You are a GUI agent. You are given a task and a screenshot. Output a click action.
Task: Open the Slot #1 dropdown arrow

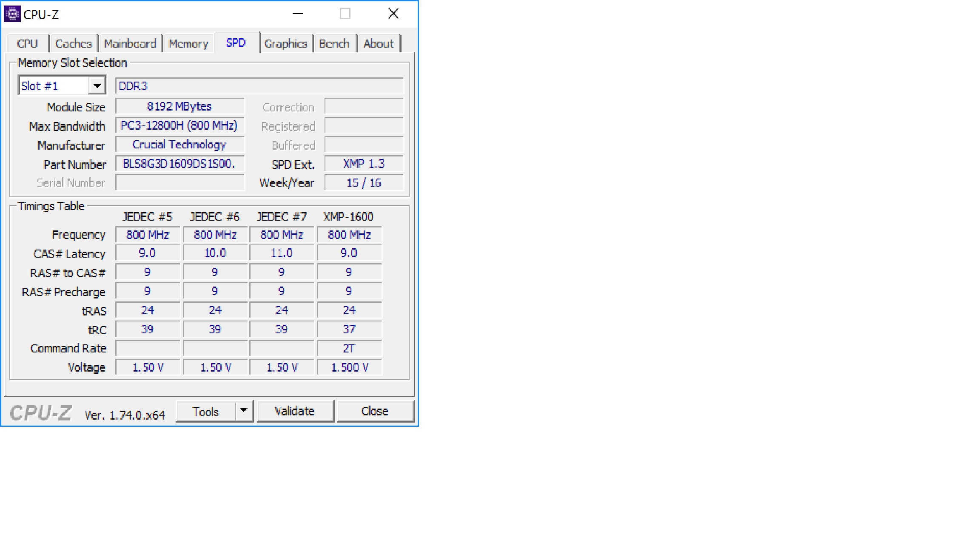point(97,86)
